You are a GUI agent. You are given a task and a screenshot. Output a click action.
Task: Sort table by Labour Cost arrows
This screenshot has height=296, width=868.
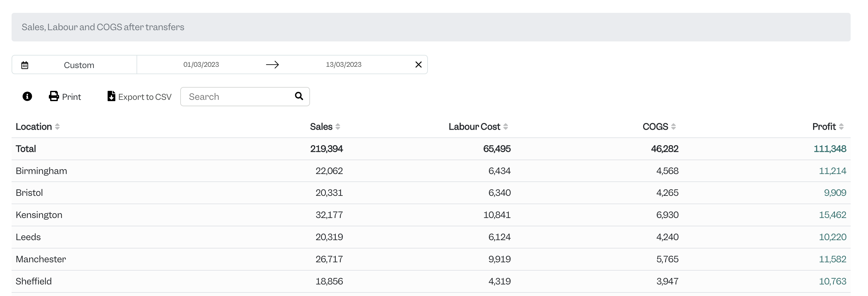pos(505,126)
